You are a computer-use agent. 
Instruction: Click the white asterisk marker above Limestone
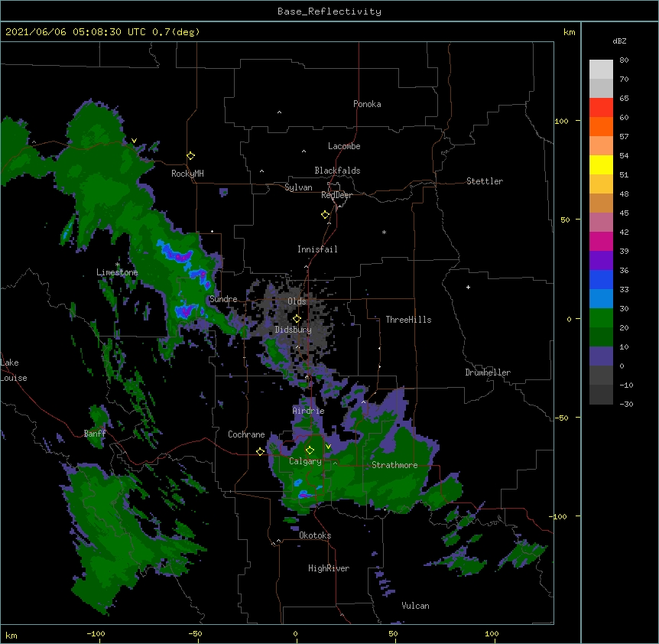pos(117,265)
